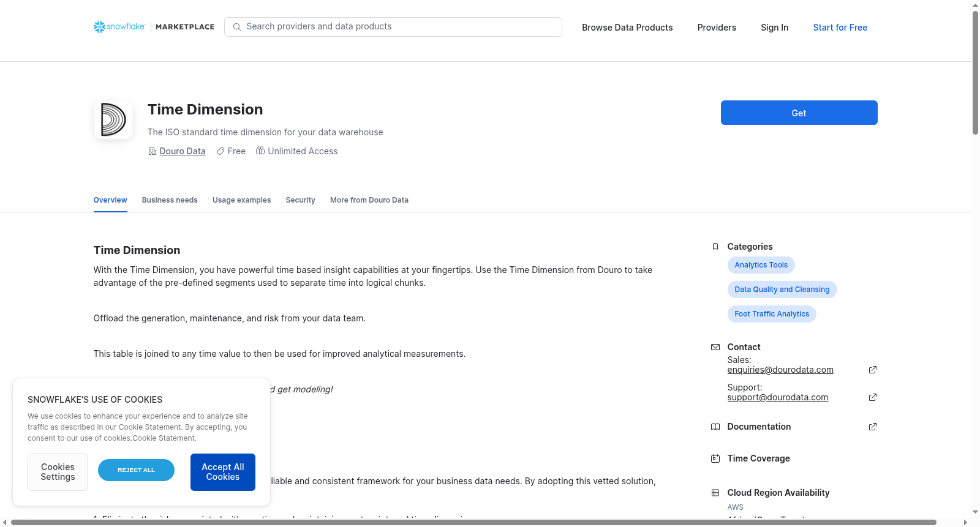Open Cookies Settings
The width and height of the screenshot is (980, 527).
[x=58, y=472]
